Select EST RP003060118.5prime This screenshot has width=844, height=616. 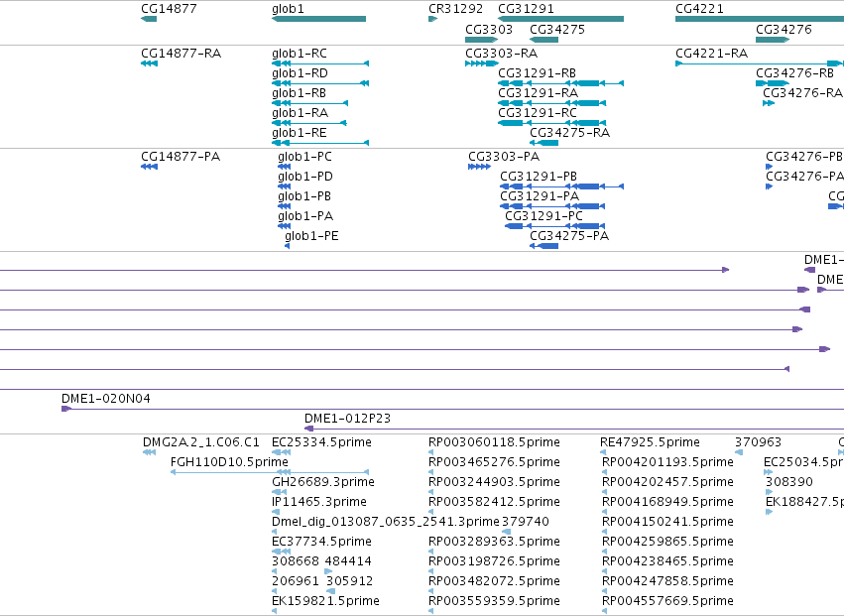[x=494, y=442]
